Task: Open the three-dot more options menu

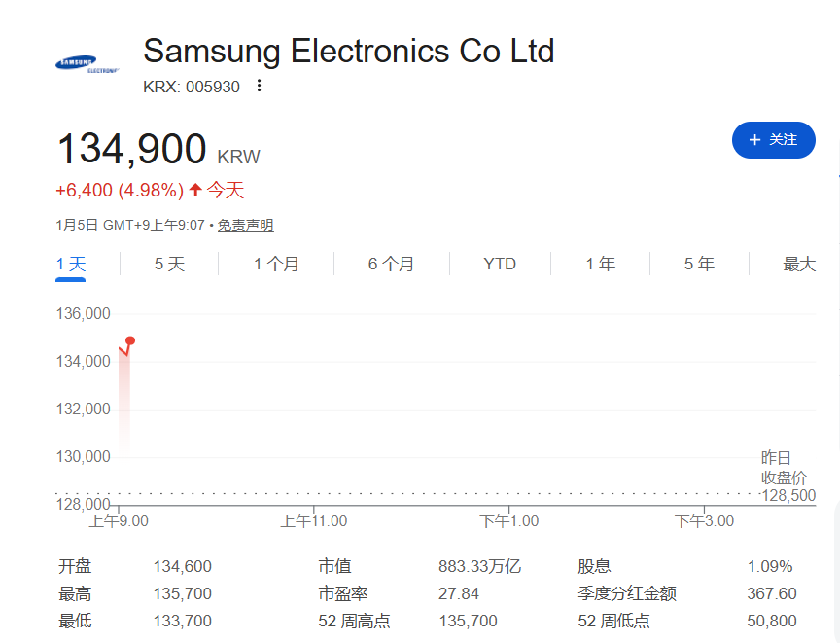Action: point(259,86)
